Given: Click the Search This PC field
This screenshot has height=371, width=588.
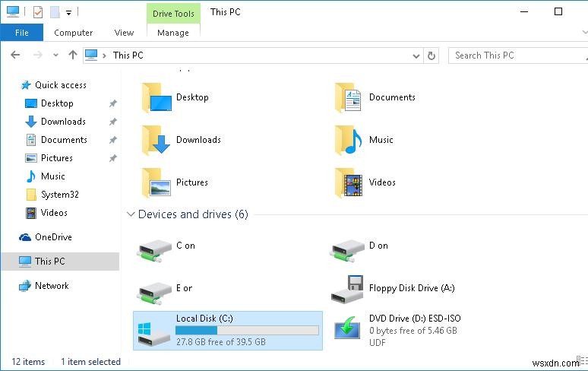Looking at the screenshot, I should point(517,55).
